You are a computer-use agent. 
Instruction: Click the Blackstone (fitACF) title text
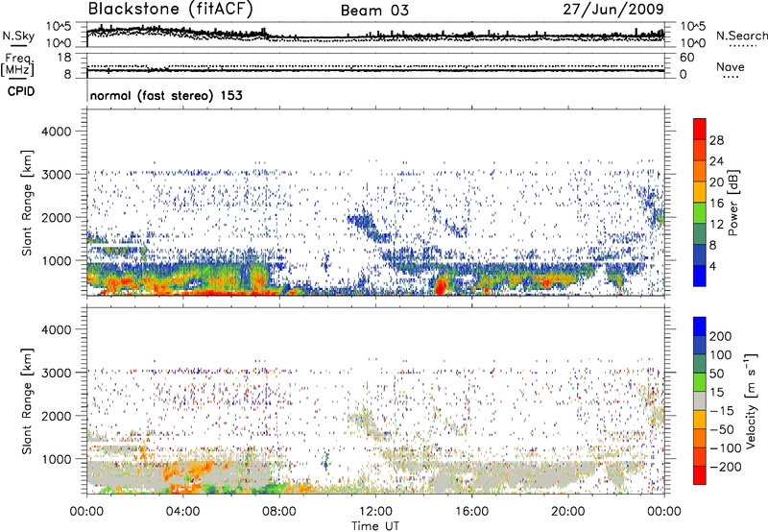(x=171, y=10)
